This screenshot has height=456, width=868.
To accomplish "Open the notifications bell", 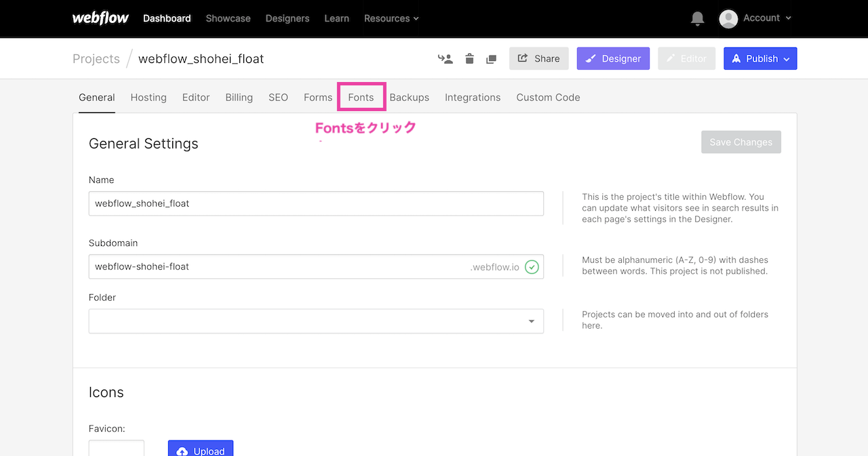I will 697,19.
